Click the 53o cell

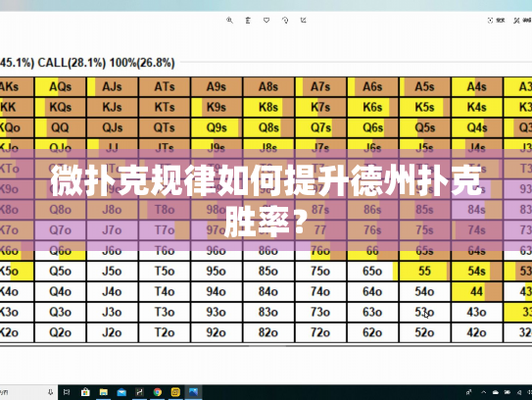point(425,312)
